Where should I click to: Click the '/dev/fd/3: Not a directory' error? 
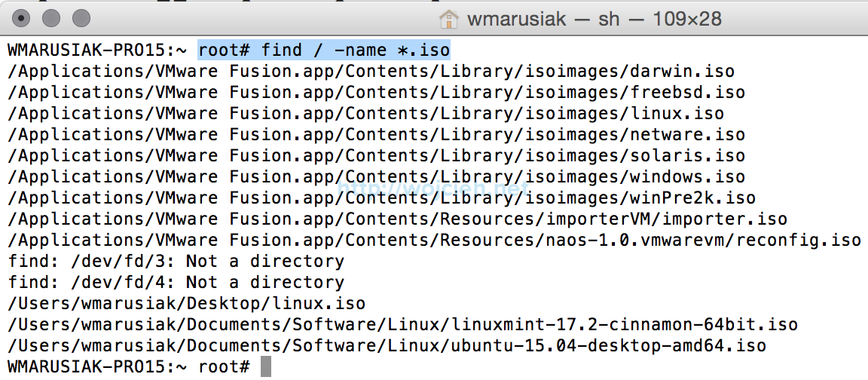pos(176,262)
